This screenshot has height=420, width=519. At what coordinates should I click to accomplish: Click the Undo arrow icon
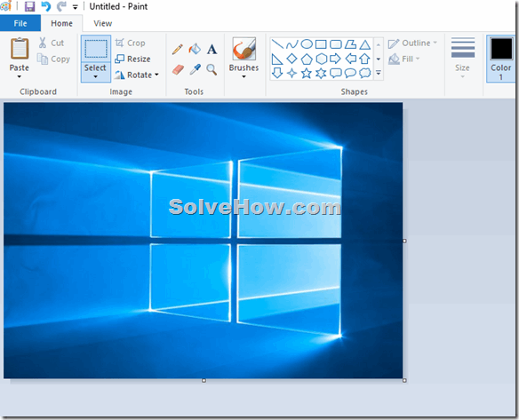click(x=46, y=6)
